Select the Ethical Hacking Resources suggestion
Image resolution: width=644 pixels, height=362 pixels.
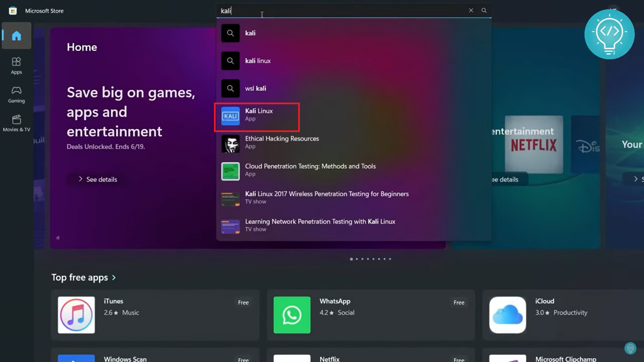coord(282,142)
